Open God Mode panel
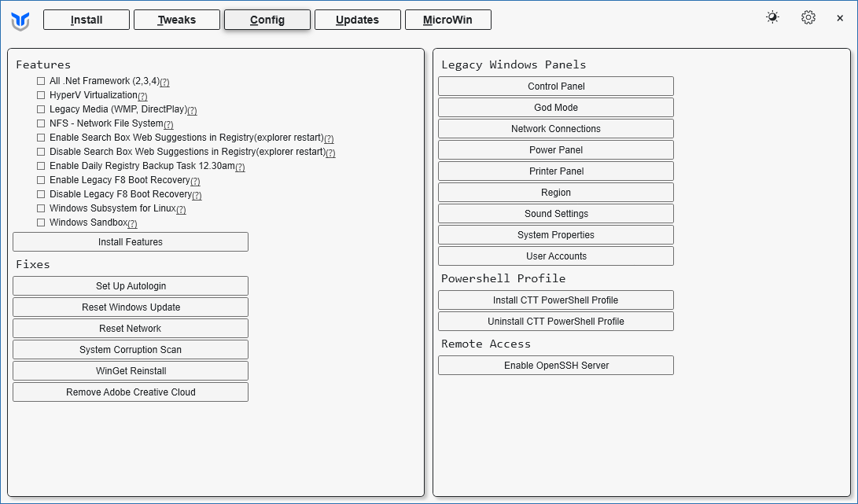The height and width of the screenshot is (504, 858). tap(556, 107)
